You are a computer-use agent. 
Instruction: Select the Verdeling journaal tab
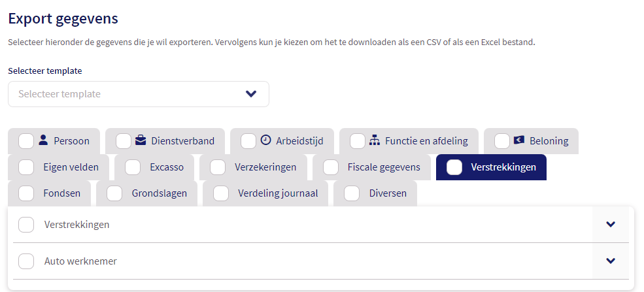click(278, 193)
